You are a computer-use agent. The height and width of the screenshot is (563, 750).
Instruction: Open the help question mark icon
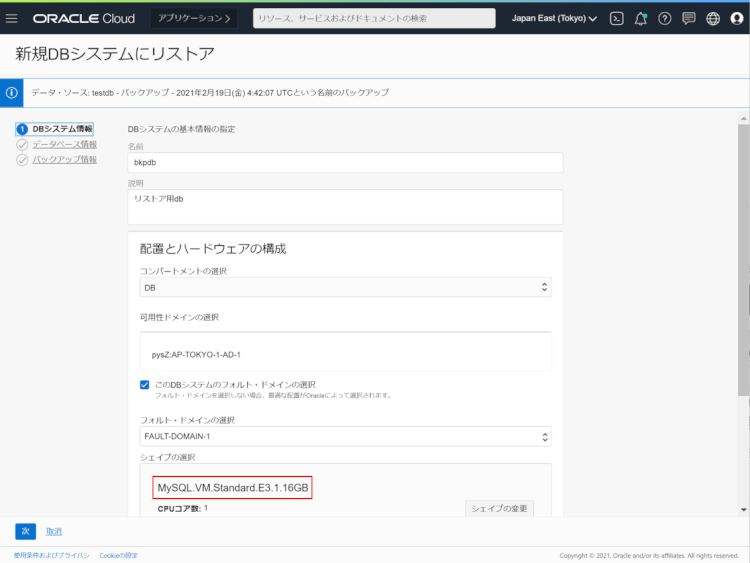coord(665,18)
